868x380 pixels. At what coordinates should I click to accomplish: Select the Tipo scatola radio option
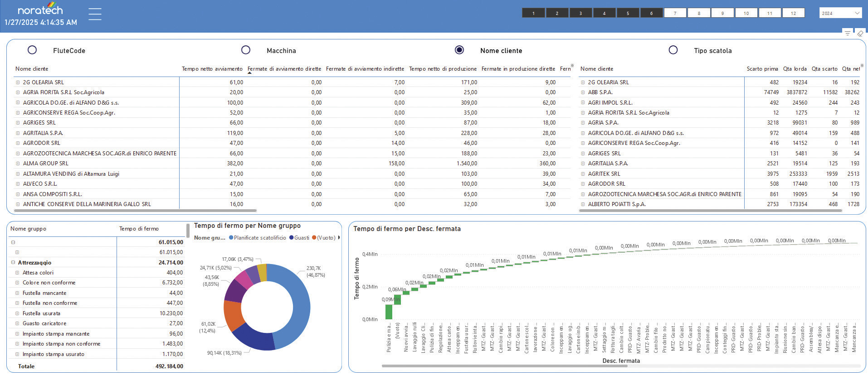pyautogui.click(x=673, y=50)
